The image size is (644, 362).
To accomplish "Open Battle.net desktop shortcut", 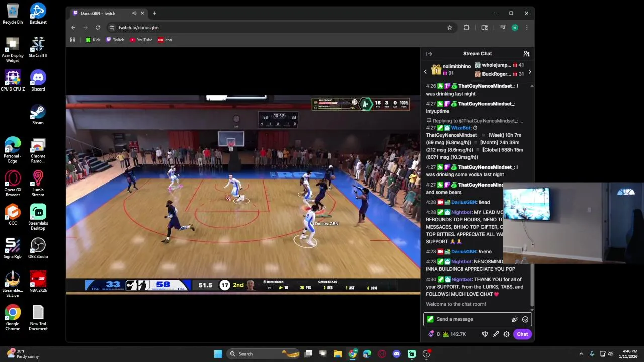I will 38,14.
